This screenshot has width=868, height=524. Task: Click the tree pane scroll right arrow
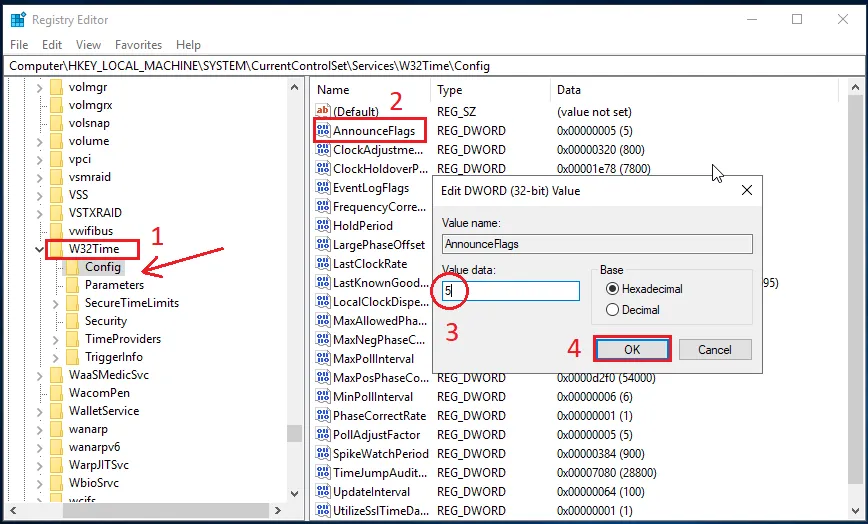pos(278,510)
